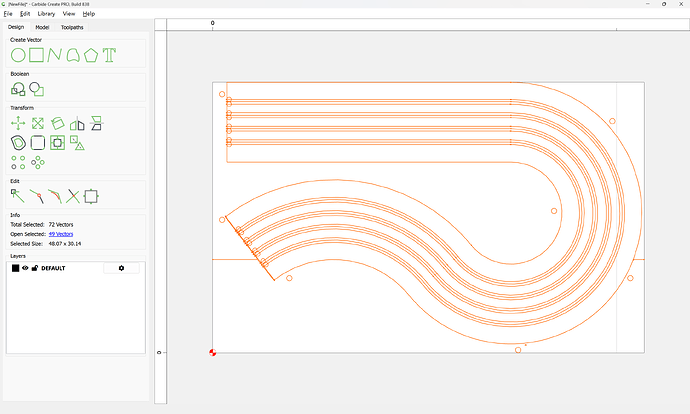Toggle the lock on DEFAULT layer
The height and width of the screenshot is (414, 690).
35,268
